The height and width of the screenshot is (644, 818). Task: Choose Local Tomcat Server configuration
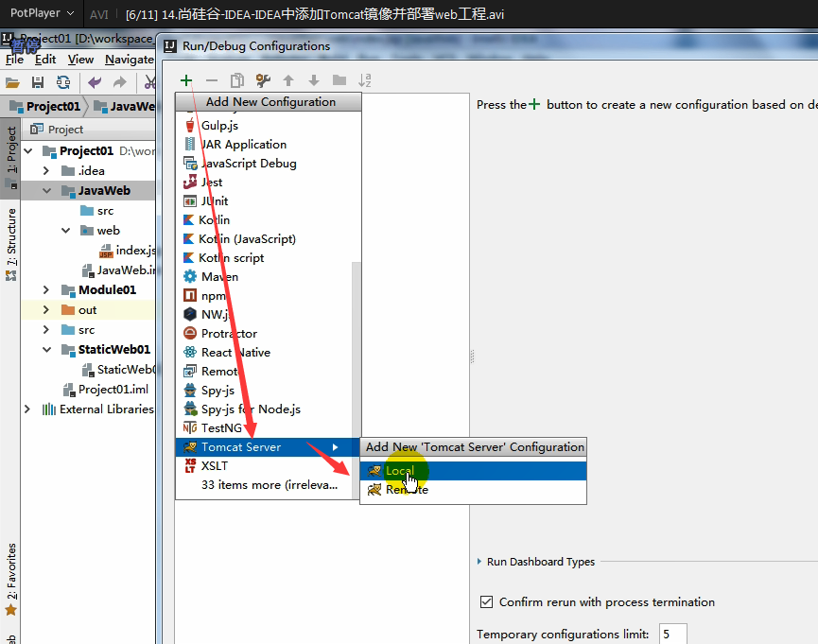(x=473, y=471)
